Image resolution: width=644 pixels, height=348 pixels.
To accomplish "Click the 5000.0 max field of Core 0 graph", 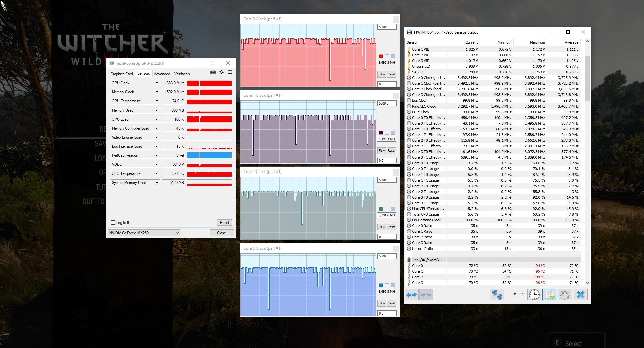I will pyautogui.click(x=387, y=27).
